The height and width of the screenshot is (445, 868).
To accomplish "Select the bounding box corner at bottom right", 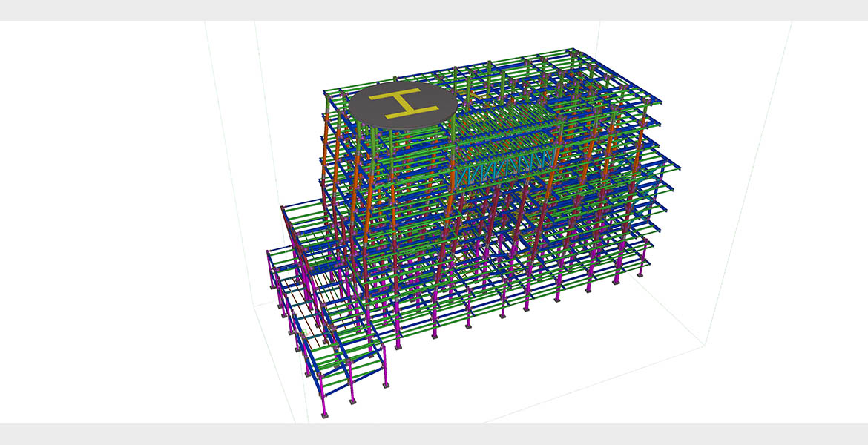I will [x=703, y=344].
